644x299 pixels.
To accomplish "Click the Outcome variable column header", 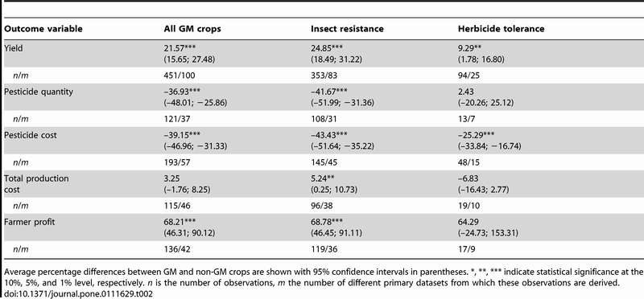I will click(x=43, y=29).
